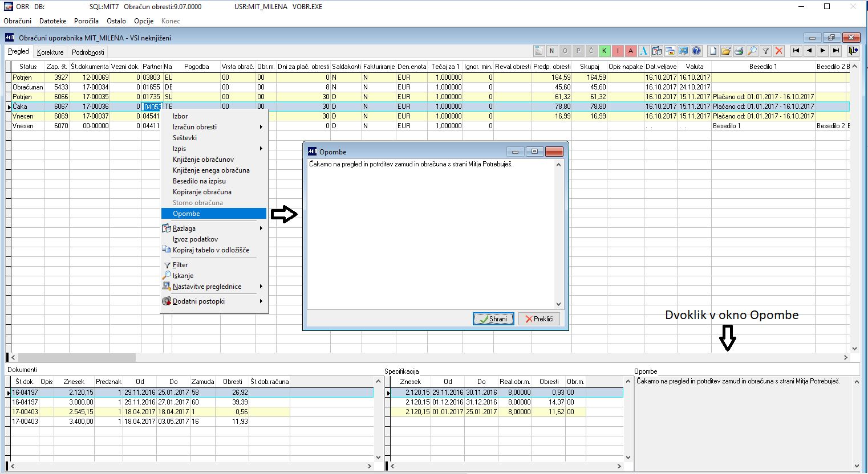Open the magnifying glass search tool
Image resolution: width=868 pixels, height=474 pixels.
pos(752,51)
